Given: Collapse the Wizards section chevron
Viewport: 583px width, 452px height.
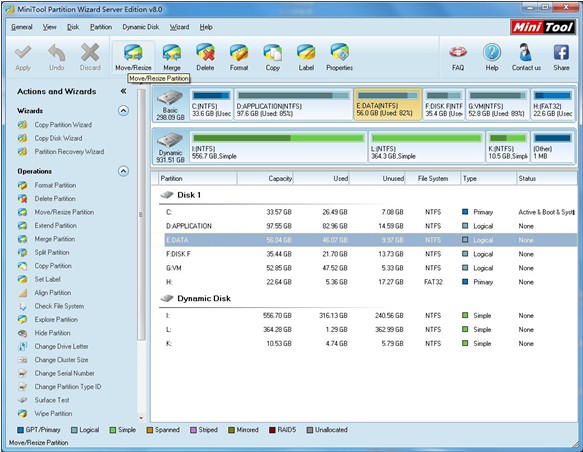Looking at the screenshot, I should point(123,111).
